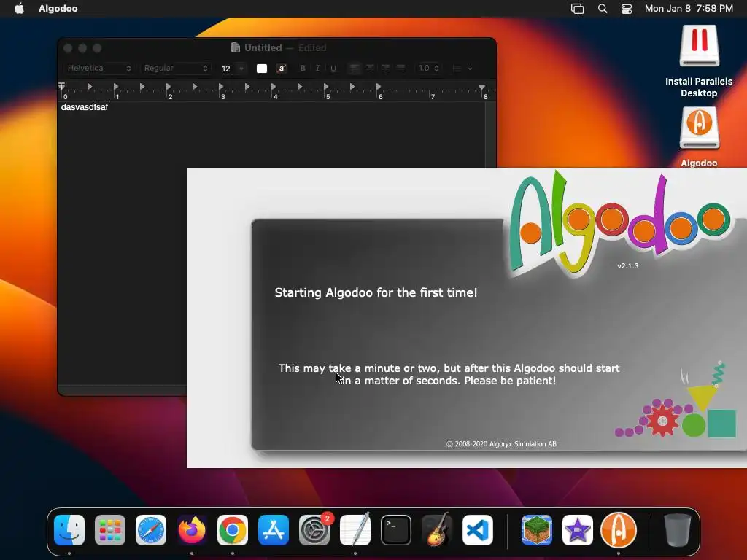Launch GarageBand from the dock

437,530
